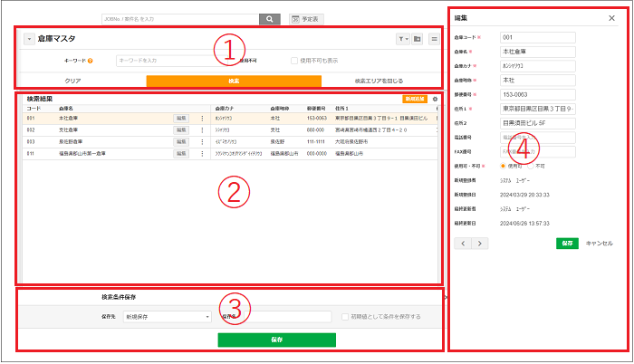Click the 倉庫名 input field in edit panel
The height and width of the screenshot is (364, 634).
pyautogui.click(x=537, y=52)
